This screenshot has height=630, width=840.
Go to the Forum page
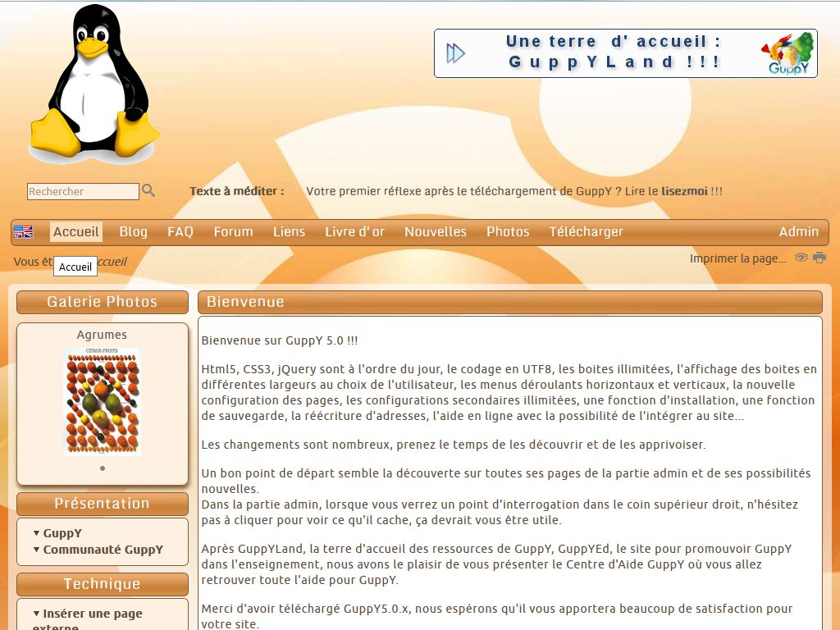[233, 232]
